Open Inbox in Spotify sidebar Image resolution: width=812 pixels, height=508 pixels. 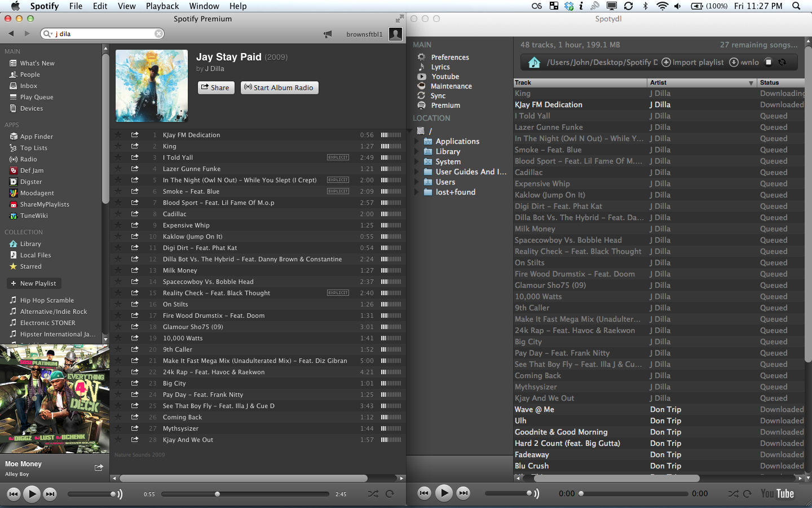pyautogui.click(x=28, y=86)
